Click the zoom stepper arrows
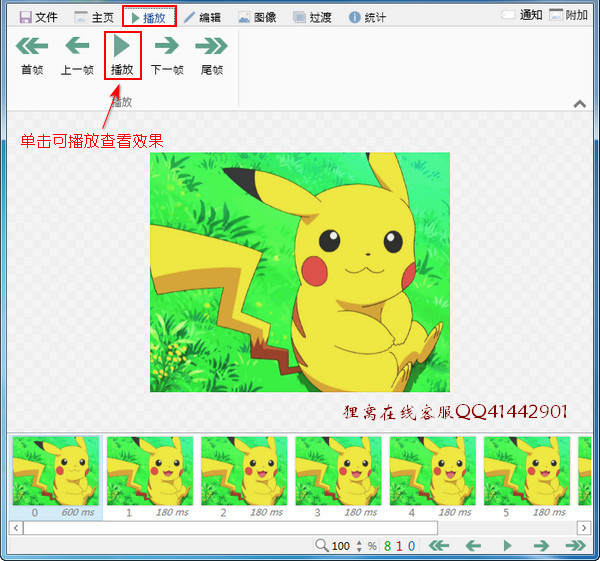This screenshot has height=561, width=600. pos(359,546)
